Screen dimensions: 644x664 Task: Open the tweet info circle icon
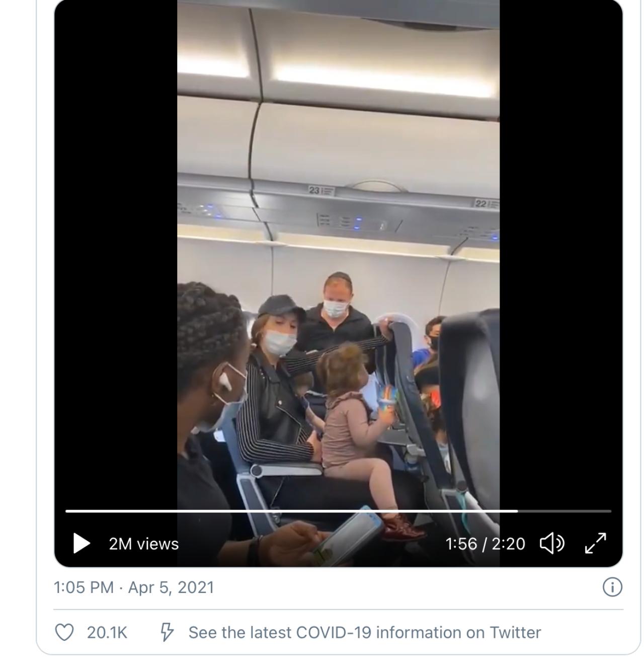(612, 587)
